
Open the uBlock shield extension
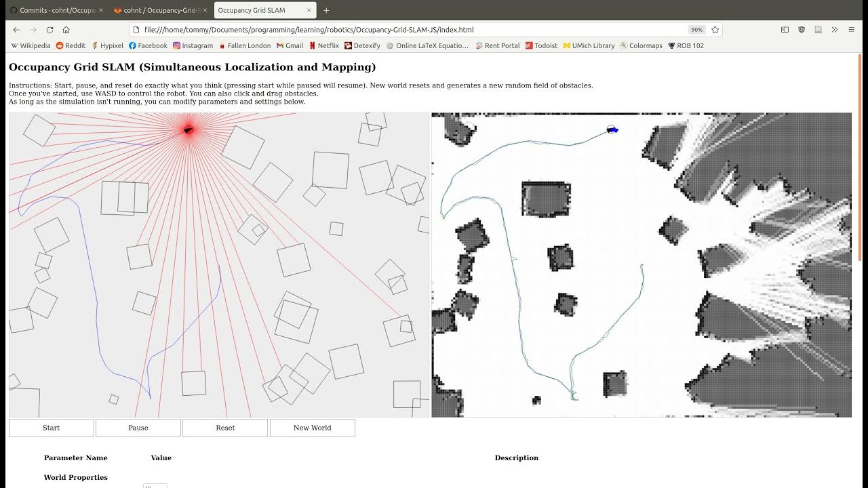click(x=802, y=30)
